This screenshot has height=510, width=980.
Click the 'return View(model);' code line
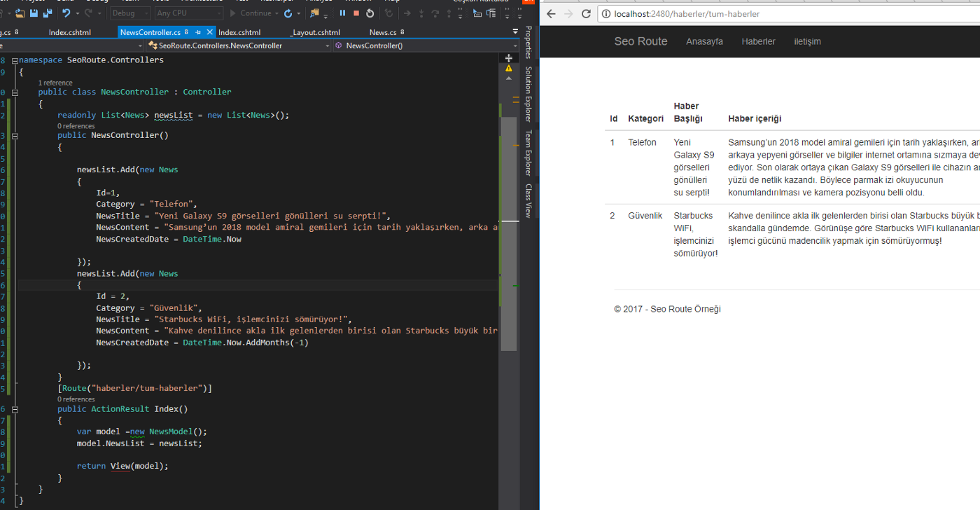122,466
